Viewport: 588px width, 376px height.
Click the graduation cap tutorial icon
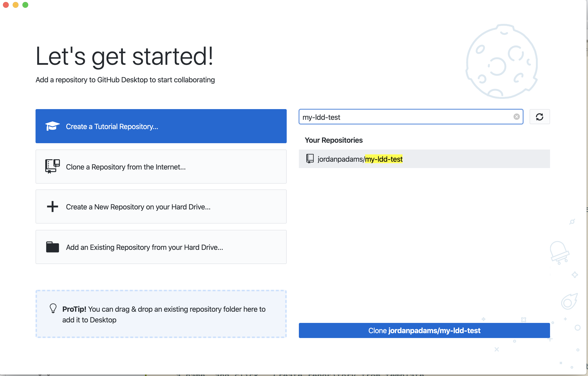(52, 126)
